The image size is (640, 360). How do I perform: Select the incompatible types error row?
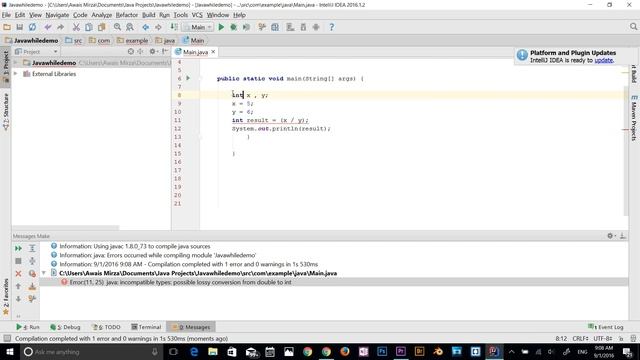334,282
